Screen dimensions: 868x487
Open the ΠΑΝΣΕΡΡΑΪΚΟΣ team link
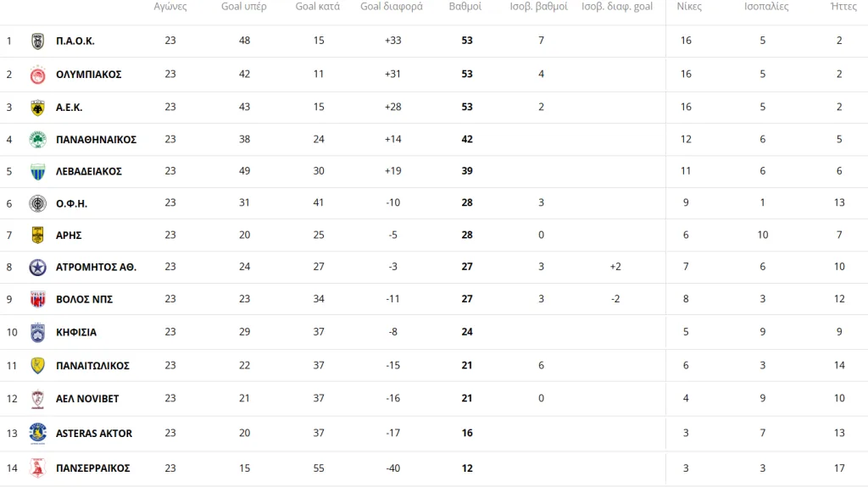click(92, 468)
